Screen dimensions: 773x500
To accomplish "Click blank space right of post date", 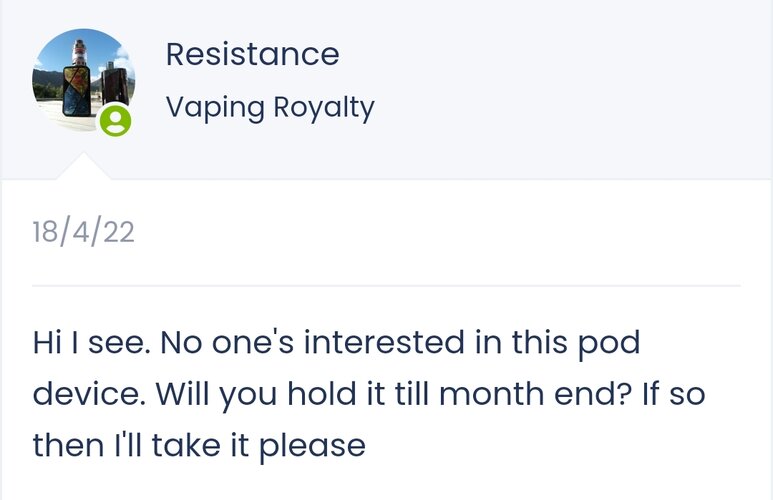I will coord(450,232).
